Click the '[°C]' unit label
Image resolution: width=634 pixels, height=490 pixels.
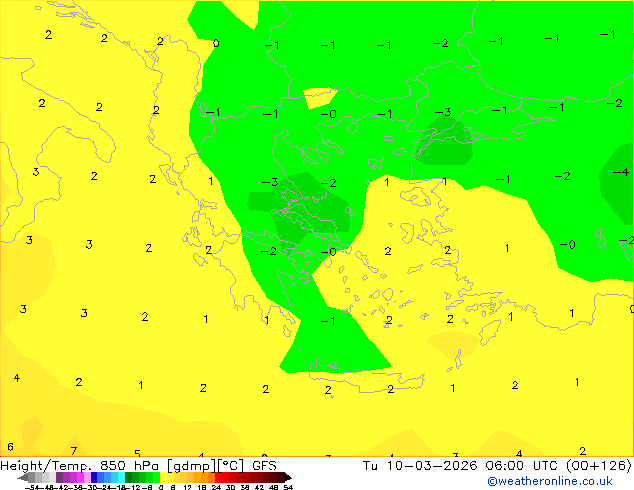coord(230,466)
